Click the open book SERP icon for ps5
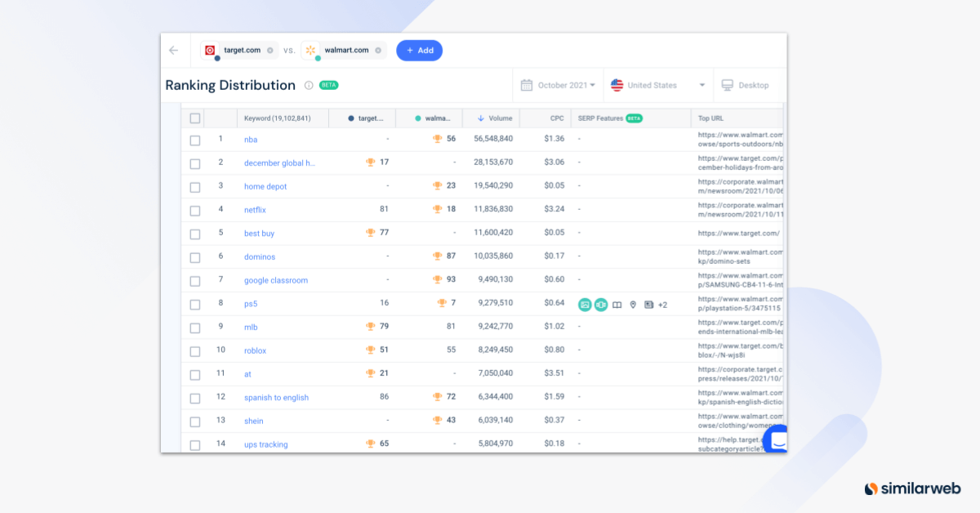Screen dimensions: 980x513 (617, 305)
